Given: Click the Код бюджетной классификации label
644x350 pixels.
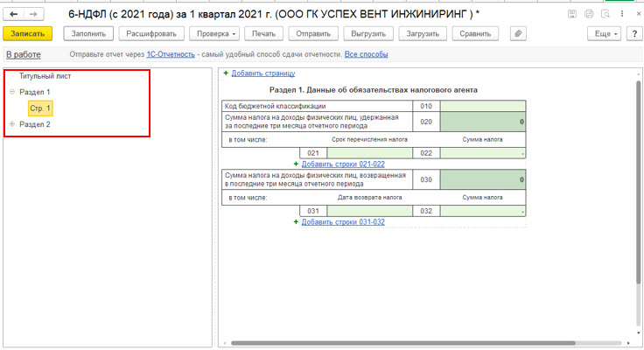Looking at the screenshot, I should click(275, 106).
